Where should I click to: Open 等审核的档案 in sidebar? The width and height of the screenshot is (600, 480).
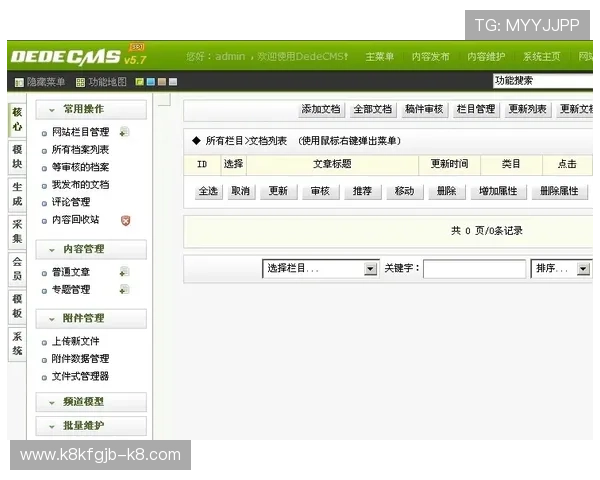[81, 168]
